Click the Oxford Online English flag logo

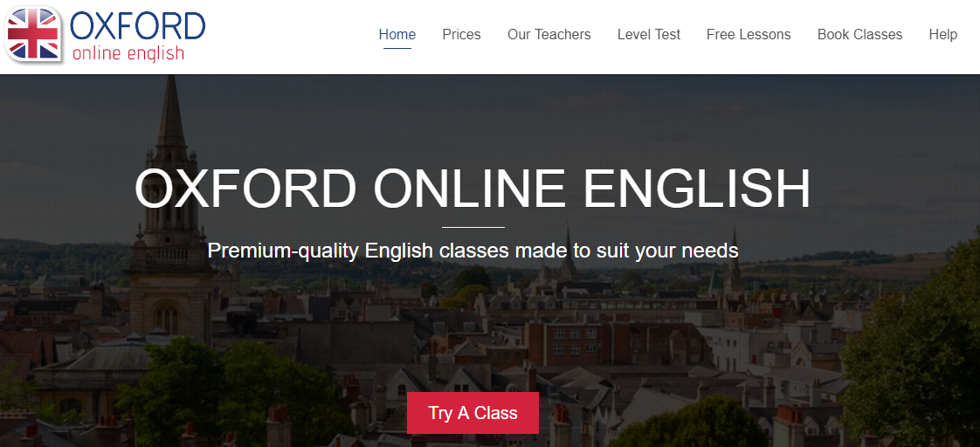(x=34, y=34)
